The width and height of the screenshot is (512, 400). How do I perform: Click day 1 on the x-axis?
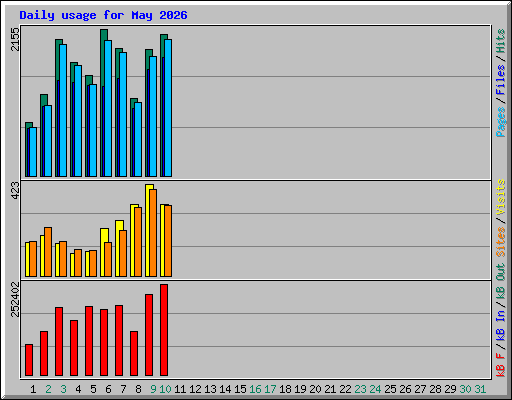click(33, 389)
